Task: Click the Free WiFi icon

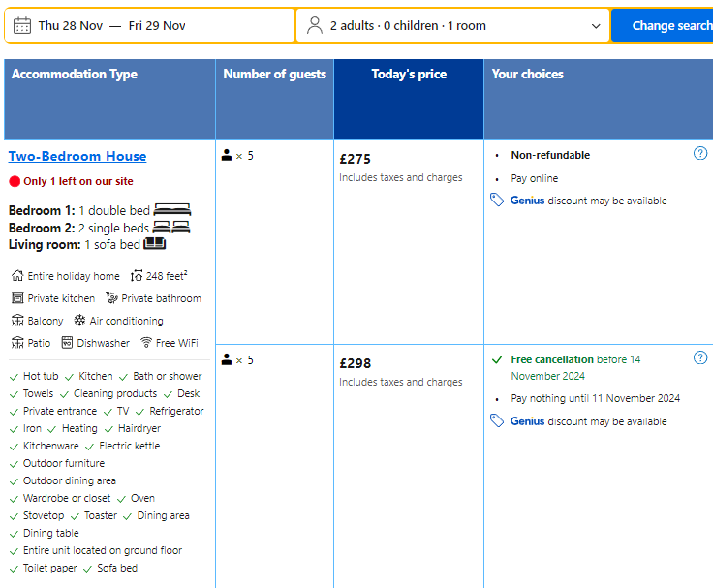Action: point(146,342)
